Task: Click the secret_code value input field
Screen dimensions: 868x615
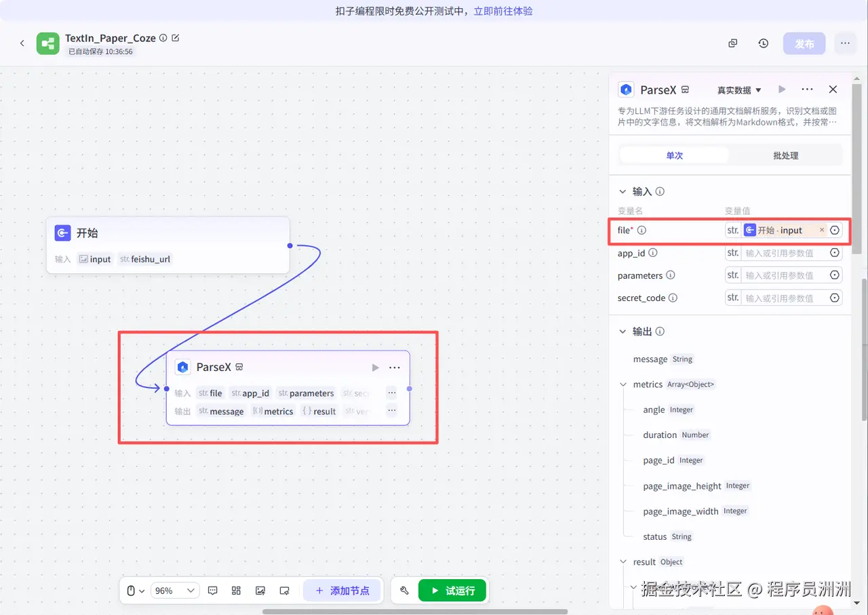Action: click(784, 298)
